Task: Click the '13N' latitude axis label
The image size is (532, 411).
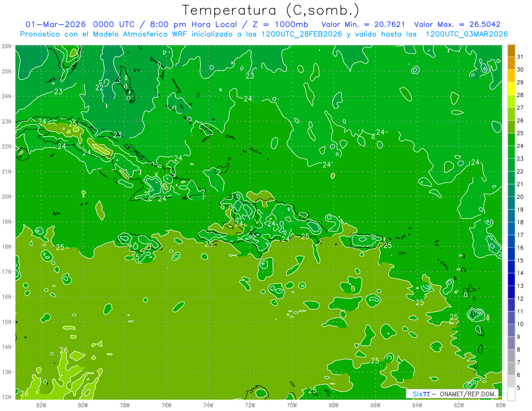Action: pyautogui.click(x=7, y=372)
